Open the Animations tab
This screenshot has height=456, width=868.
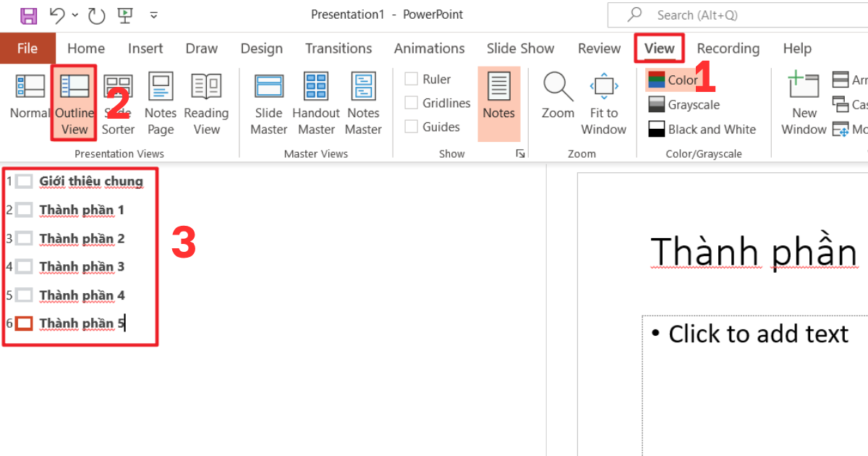pyautogui.click(x=429, y=48)
